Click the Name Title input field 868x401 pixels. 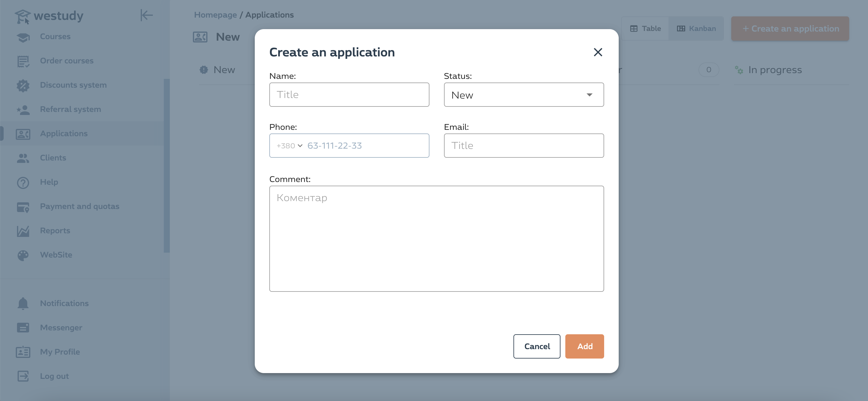(349, 94)
